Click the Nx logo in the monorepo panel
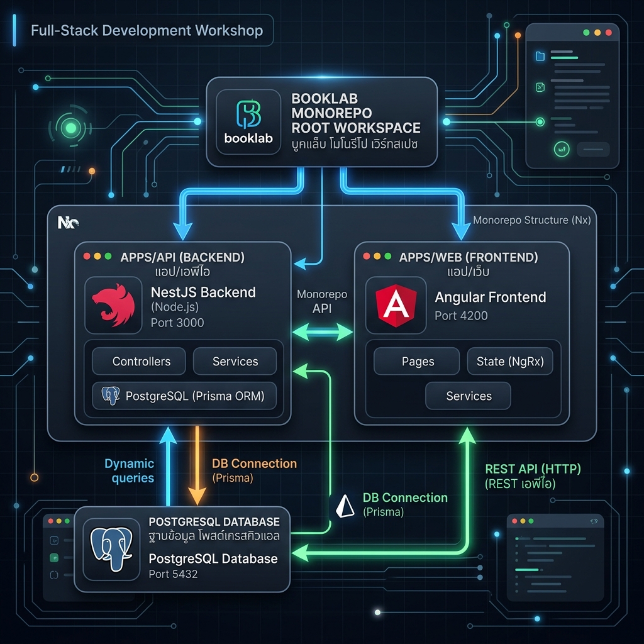The image size is (644, 644). [x=68, y=222]
